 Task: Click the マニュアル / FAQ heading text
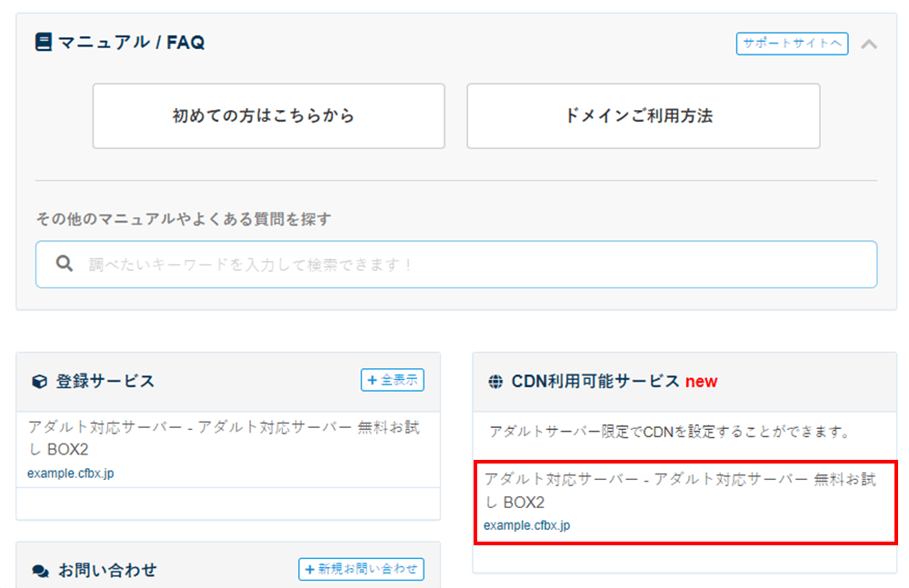click(x=132, y=43)
